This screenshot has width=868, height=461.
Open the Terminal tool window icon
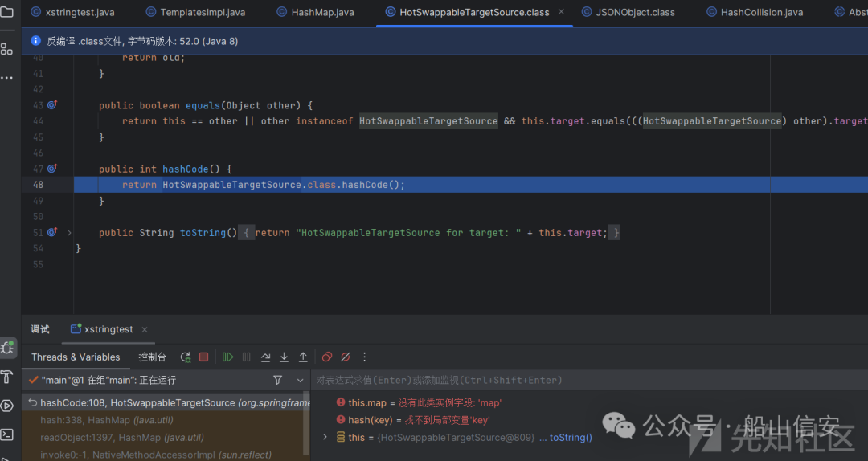pos(7,434)
